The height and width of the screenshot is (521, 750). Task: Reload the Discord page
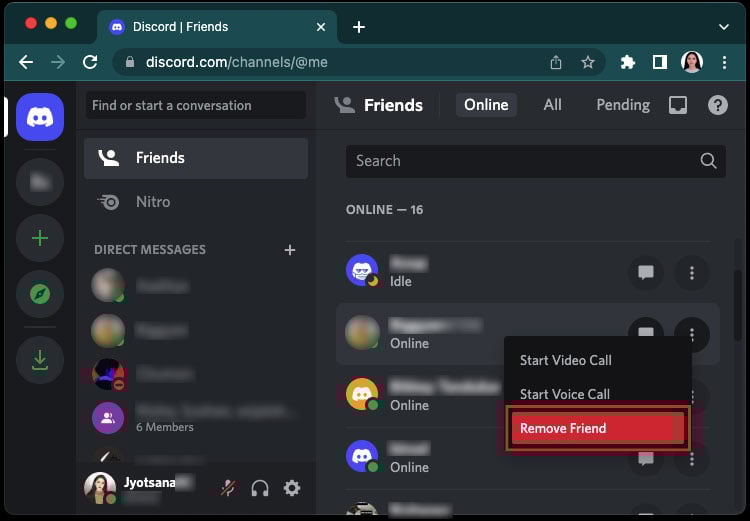90,62
